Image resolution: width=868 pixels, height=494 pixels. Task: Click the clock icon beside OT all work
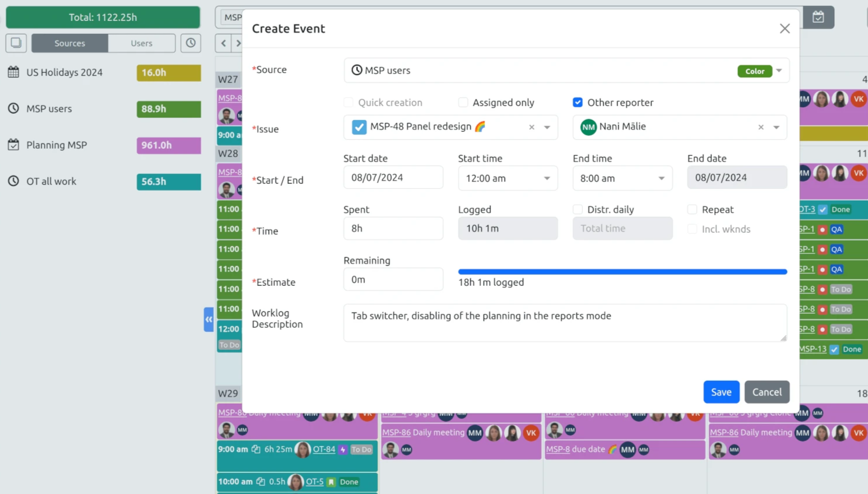pos(13,181)
